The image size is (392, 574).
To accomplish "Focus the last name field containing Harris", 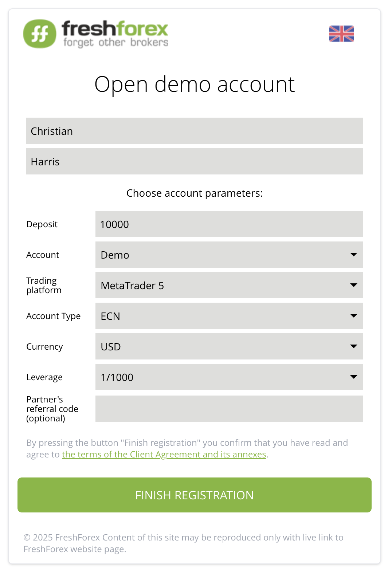I will (194, 161).
